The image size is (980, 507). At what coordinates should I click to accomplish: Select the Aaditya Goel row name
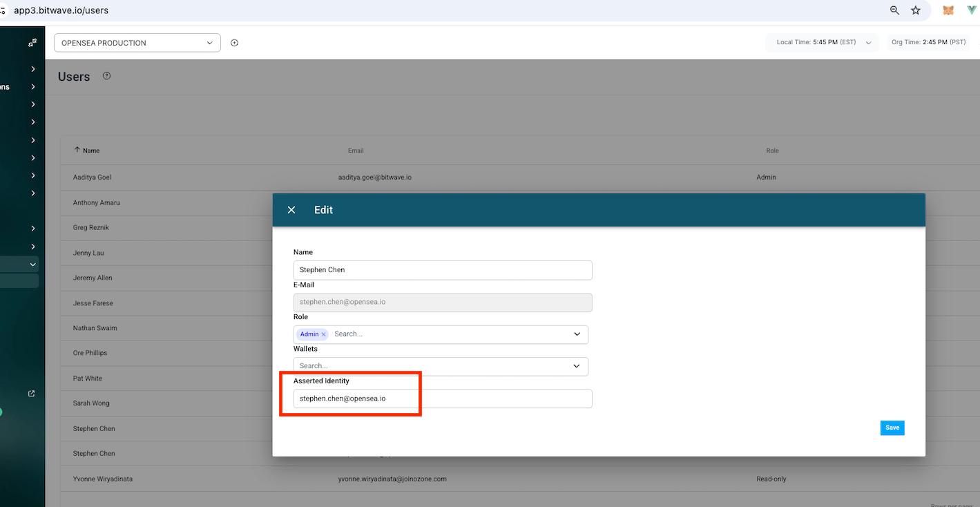pyautogui.click(x=92, y=178)
